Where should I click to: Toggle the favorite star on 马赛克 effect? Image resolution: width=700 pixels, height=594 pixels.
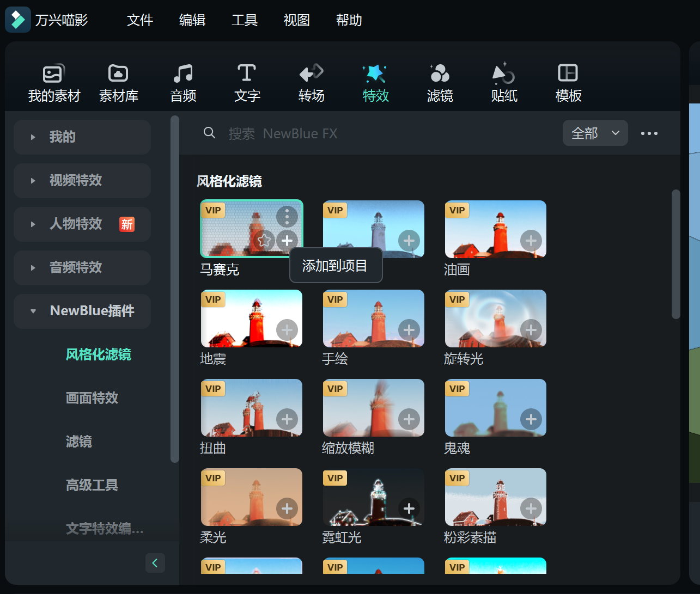[264, 240]
